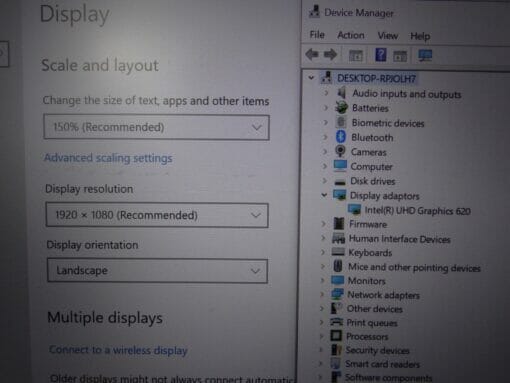Image resolution: width=510 pixels, height=383 pixels.
Task: Open the Help menu in Device Manager
Action: click(x=420, y=36)
